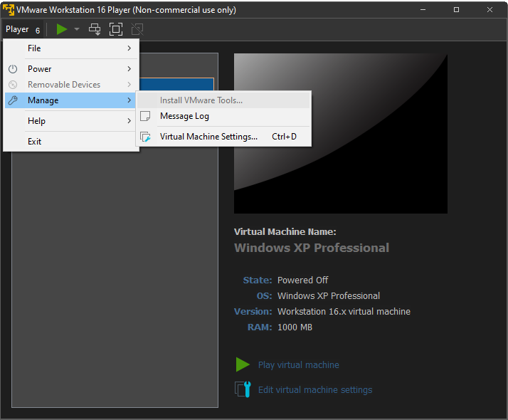Click Windows XP Professional machine name

[312, 248]
